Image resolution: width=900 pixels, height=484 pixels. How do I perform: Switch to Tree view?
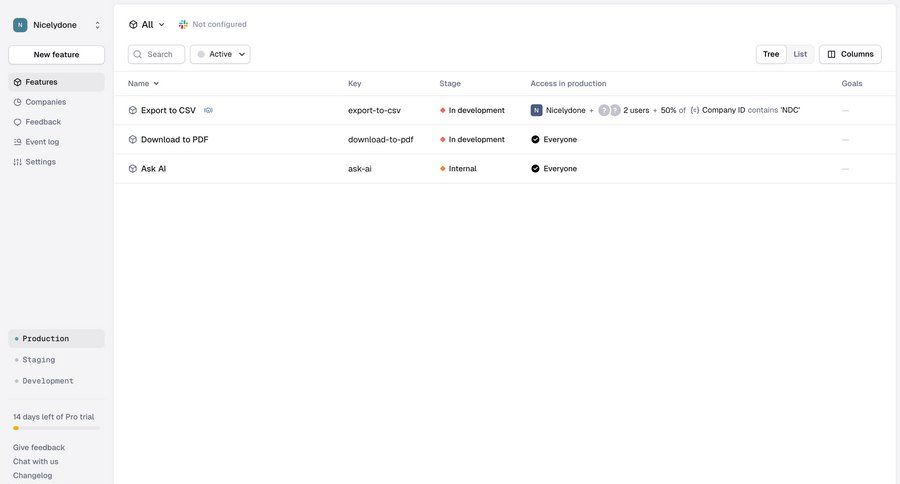click(x=771, y=54)
